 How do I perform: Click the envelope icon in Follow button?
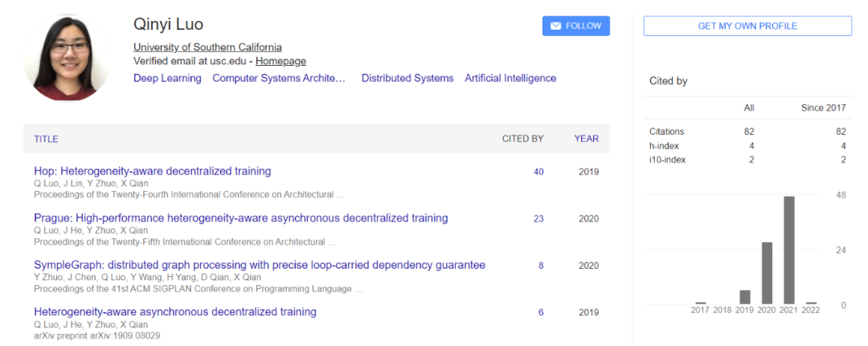pos(555,26)
